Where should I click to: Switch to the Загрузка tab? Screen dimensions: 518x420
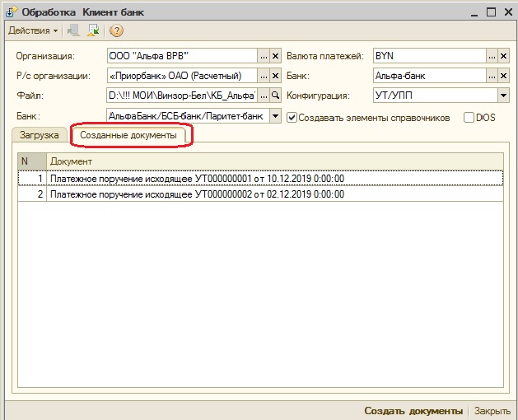click(40, 135)
